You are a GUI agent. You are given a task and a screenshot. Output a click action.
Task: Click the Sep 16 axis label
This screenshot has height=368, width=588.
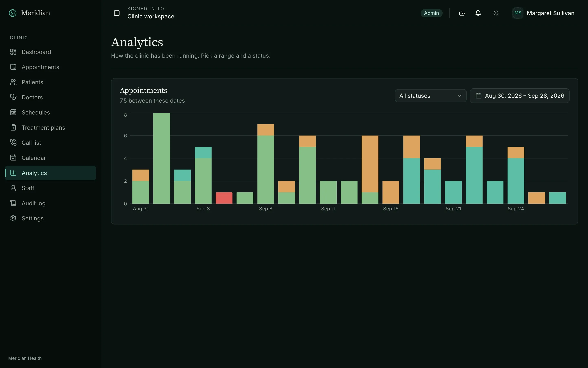tap(391, 209)
